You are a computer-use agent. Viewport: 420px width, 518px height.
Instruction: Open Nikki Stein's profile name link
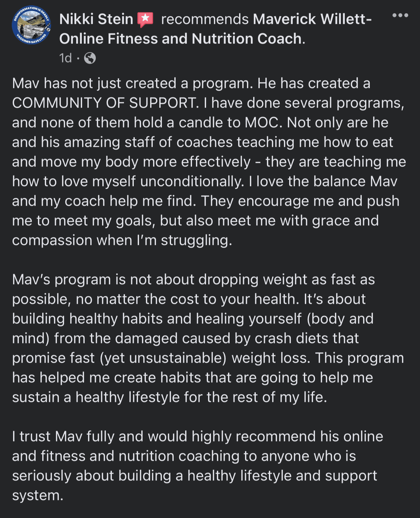(96, 19)
